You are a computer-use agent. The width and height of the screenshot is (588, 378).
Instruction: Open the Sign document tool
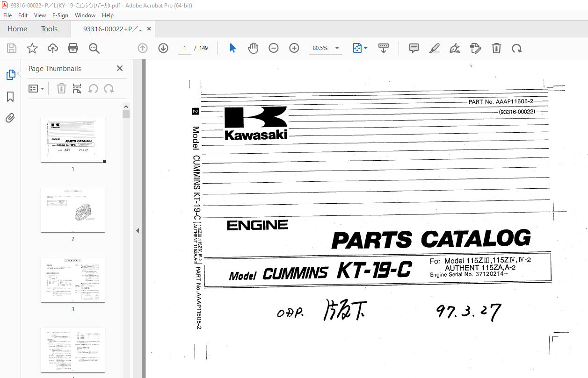click(455, 48)
